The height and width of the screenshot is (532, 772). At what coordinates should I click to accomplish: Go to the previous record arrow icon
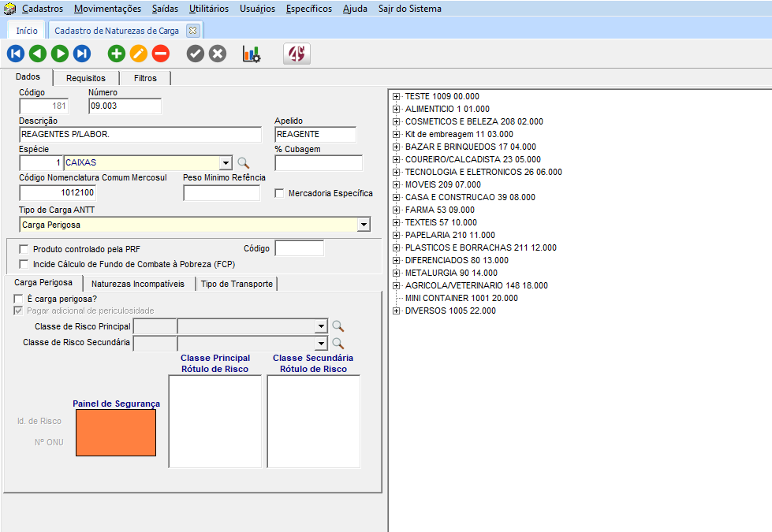pos(37,54)
